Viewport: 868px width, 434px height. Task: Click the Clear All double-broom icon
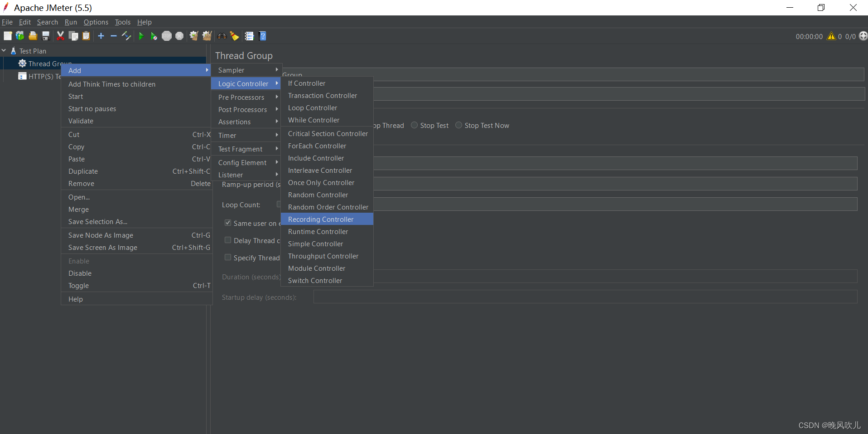click(207, 36)
